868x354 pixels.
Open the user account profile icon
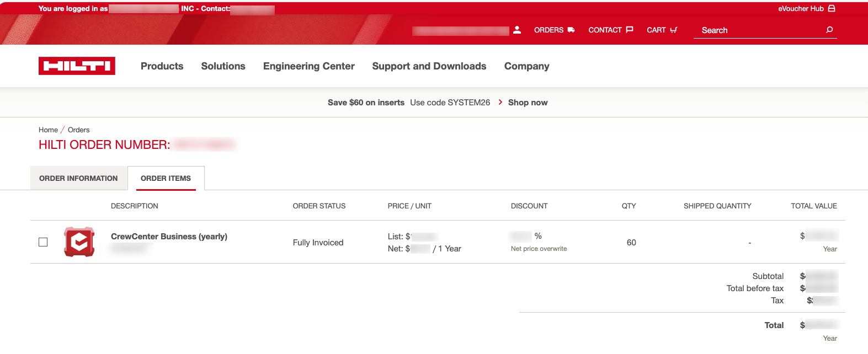(517, 30)
